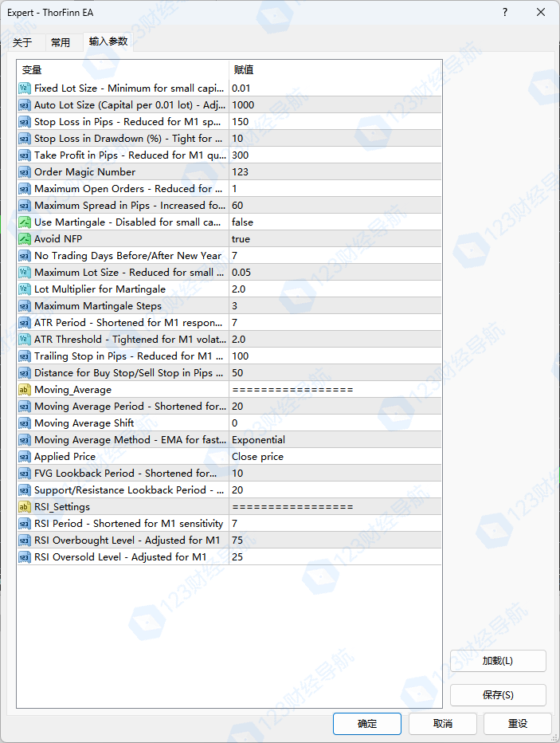Screen dimensions: 560x743
Task: Click the icon next to ATR Threshold
Action: coord(25,340)
